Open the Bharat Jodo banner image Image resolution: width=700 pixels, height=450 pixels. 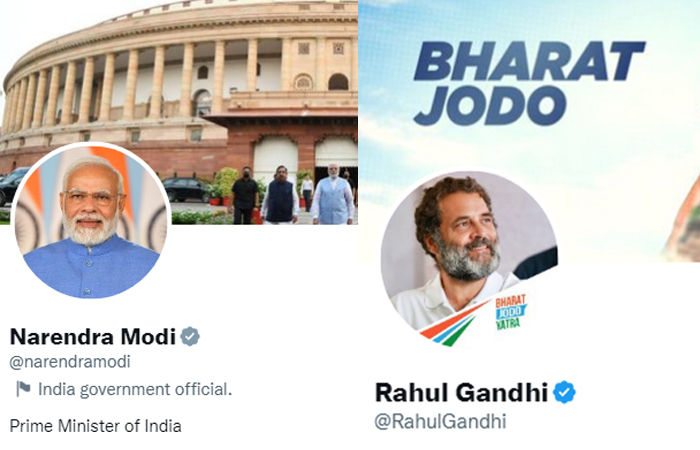pos(529,131)
